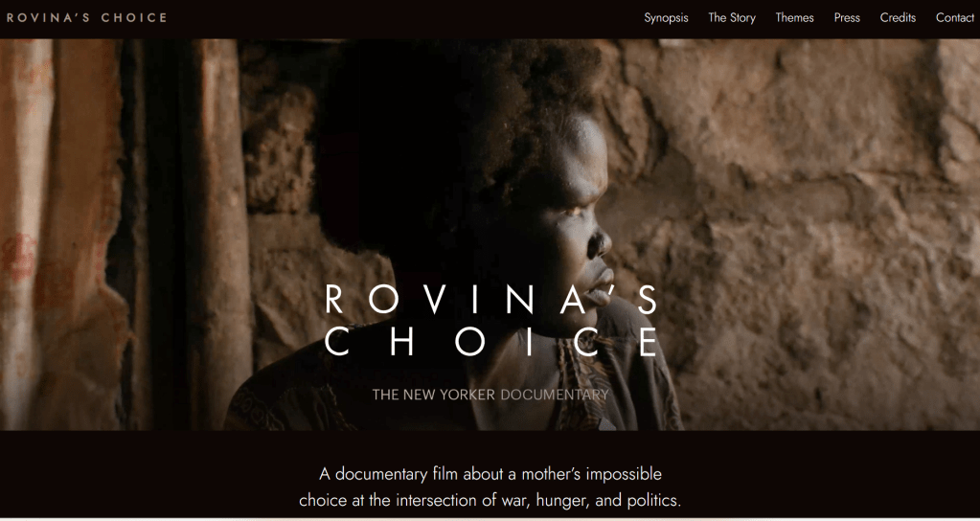The height and width of the screenshot is (521, 980).
Task: Select Themes in the top navigation
Action: tap(794, 18)
